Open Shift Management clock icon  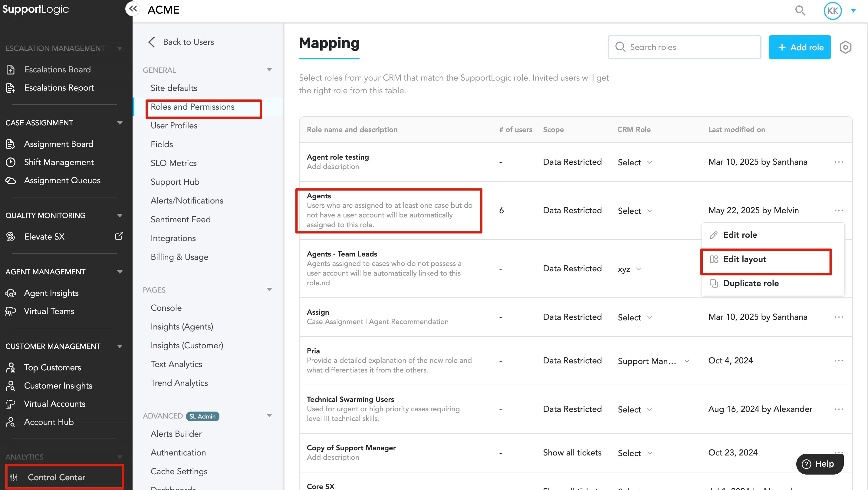pos(11,162)
